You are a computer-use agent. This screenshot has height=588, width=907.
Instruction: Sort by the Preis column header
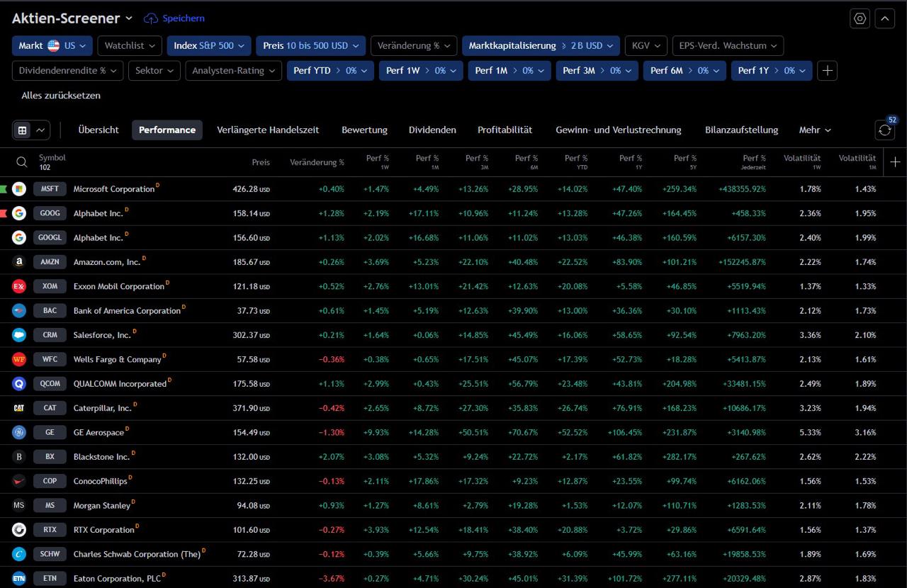[261, 162]
